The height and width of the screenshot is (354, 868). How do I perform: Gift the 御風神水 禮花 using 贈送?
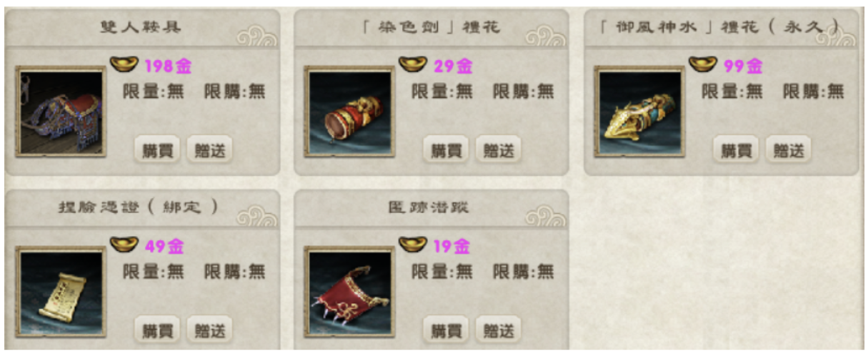(x=788, y=150)
